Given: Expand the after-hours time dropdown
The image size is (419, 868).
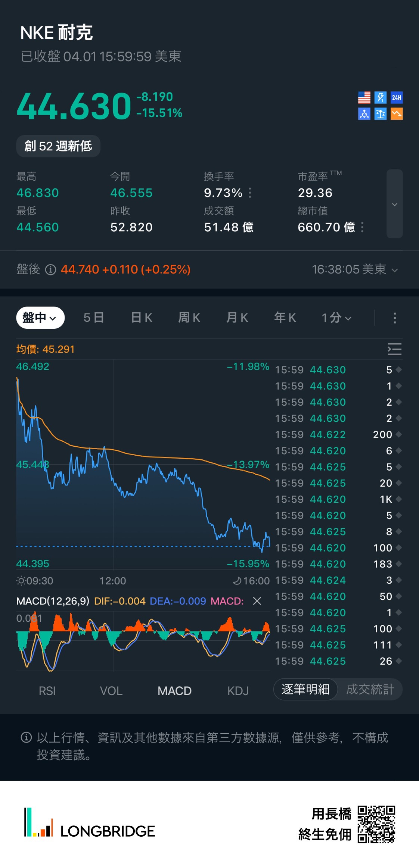Looking at the screenshot, I should 394,270.
